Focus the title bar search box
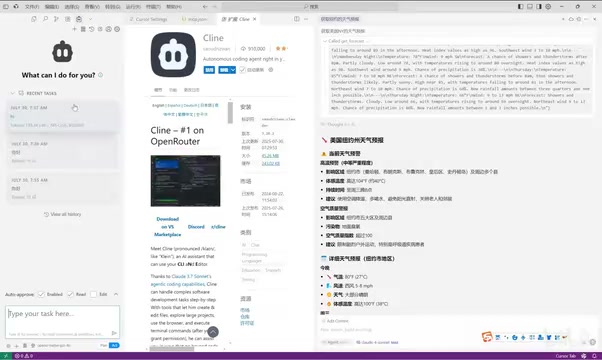The image size is (602, 360). coord(310,7)
